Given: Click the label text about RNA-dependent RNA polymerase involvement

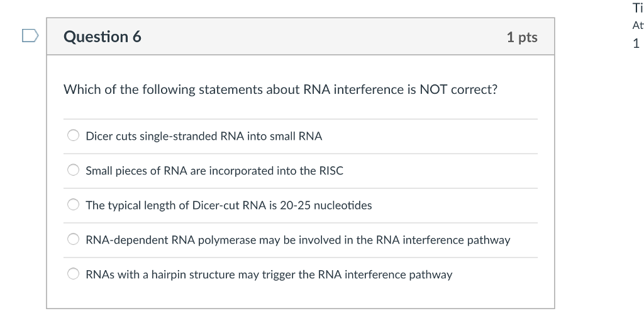Looking at the screenshot, I should [x=297, y=240].
